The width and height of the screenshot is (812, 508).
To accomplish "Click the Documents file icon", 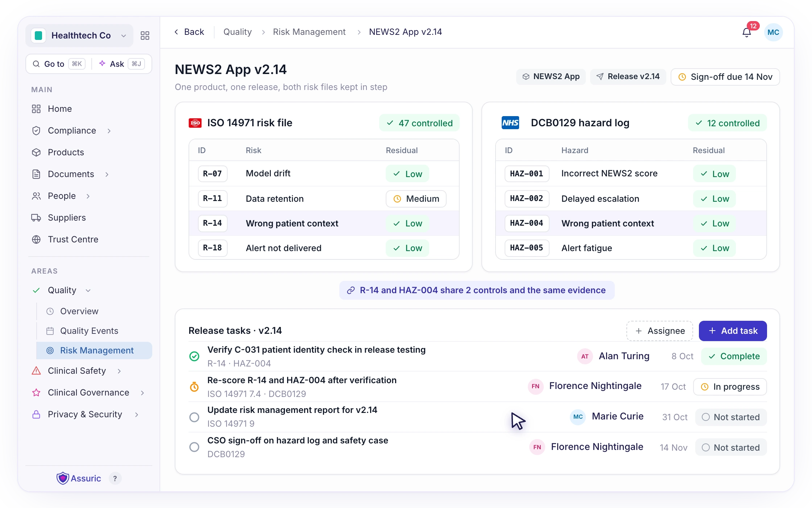I will coord(36,174).
